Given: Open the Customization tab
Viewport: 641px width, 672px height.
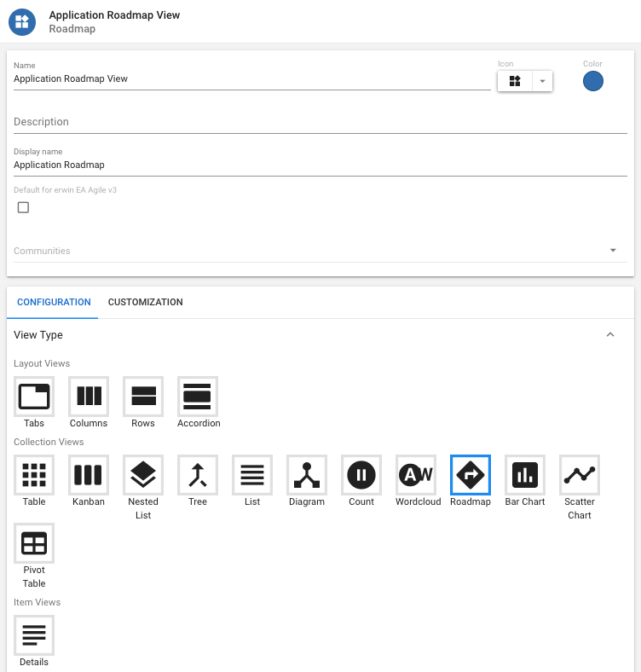Looking at the screenshot, I should pos(145,302).
